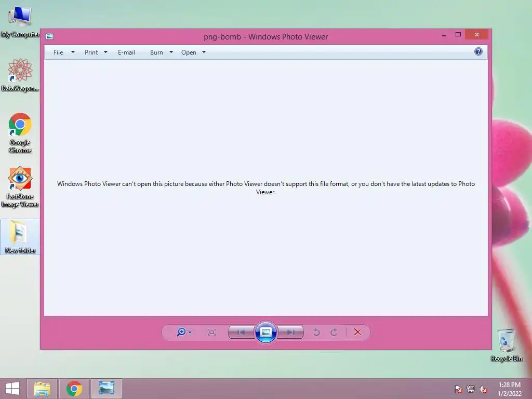Select the New folder desktop icon

pos(20,236)
